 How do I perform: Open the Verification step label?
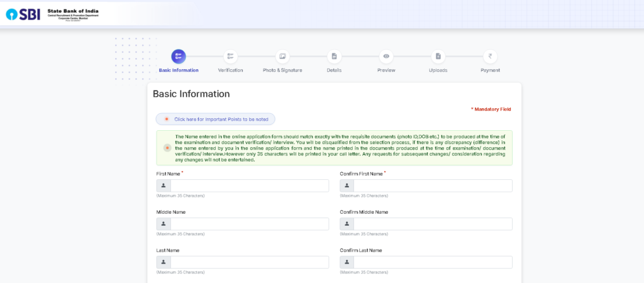(x=230, y=70)
